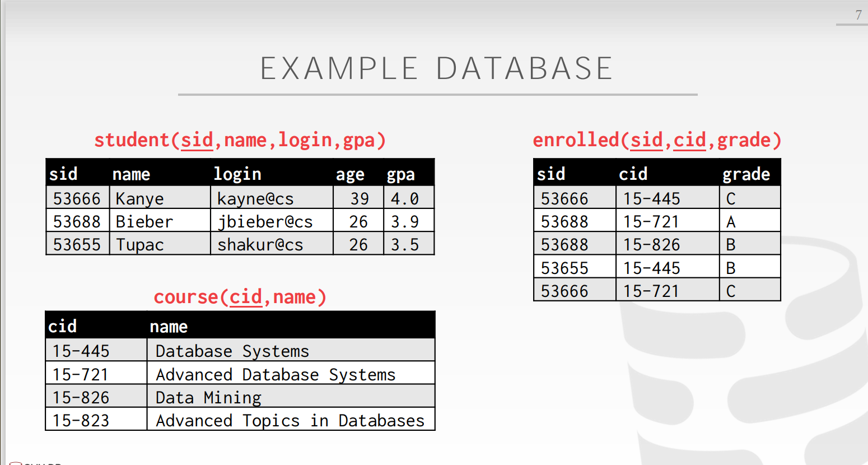Click the 'EXAMPLE DATABASE' slide title

tap(436, 68)
